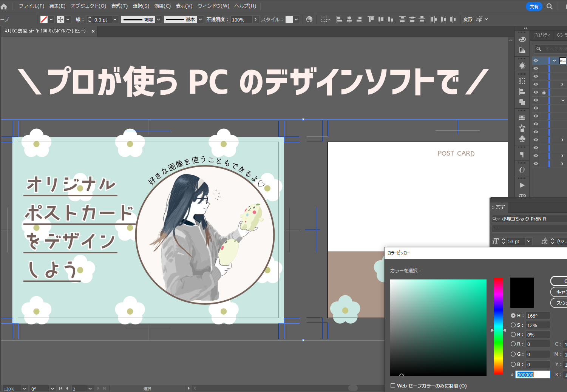Open the Symbols panel club icon
The height and width of the screenshot is (392, 567).
coord(522,139)
